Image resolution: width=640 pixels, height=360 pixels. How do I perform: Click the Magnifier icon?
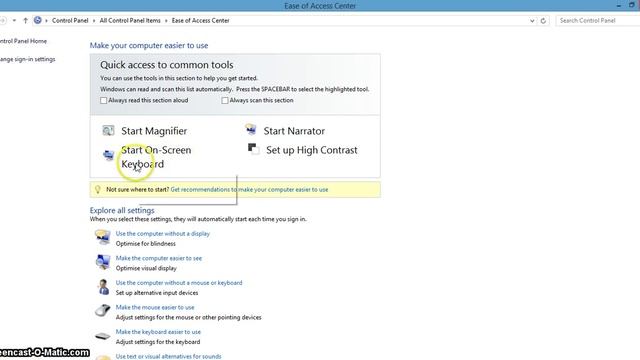pyautogui.click(x=108, y=131)
